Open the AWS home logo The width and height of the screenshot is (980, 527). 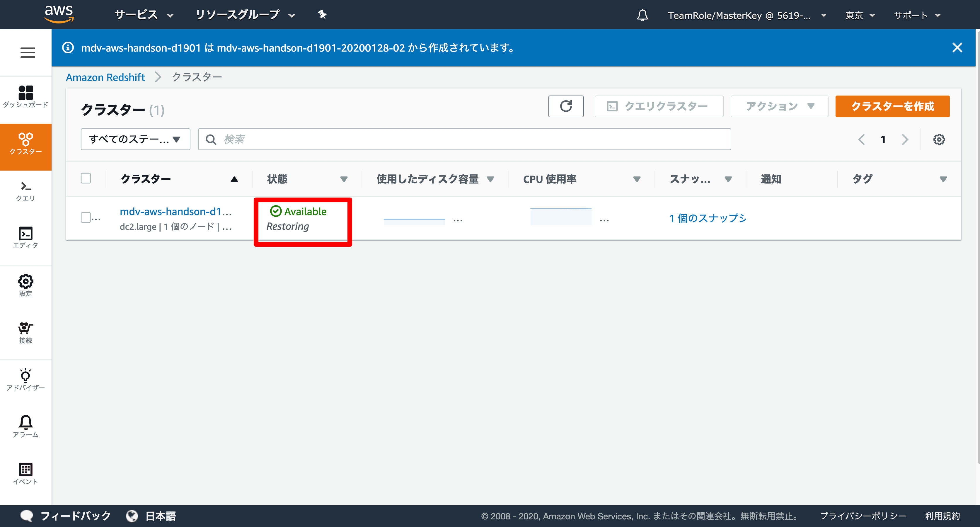(59, 14)
